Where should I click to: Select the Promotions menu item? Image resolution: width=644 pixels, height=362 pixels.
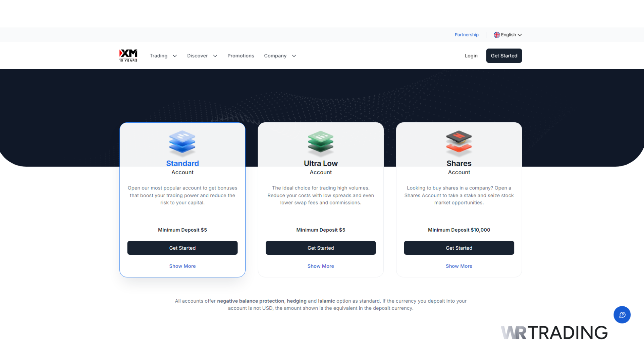pos(240,56)
